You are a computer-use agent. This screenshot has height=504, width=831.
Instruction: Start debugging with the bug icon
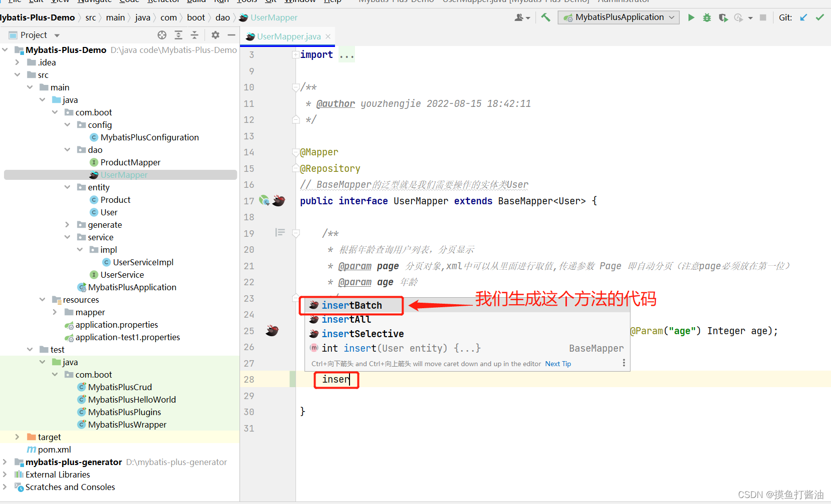pos(707,17)
